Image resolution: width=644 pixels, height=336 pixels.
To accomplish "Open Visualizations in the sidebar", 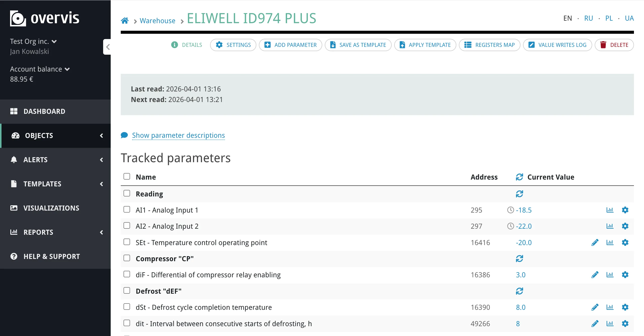I will pyautogui.click(x=55, y=208).
